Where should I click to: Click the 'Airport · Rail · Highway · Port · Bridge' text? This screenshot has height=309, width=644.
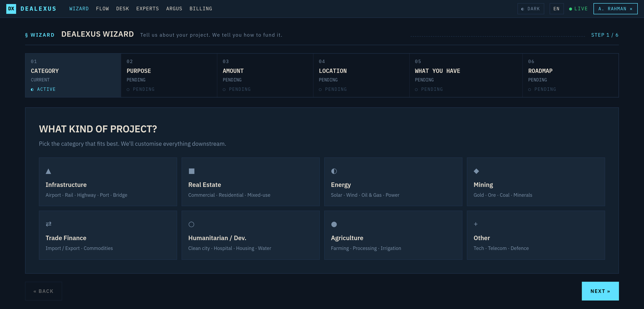[87, 195]
